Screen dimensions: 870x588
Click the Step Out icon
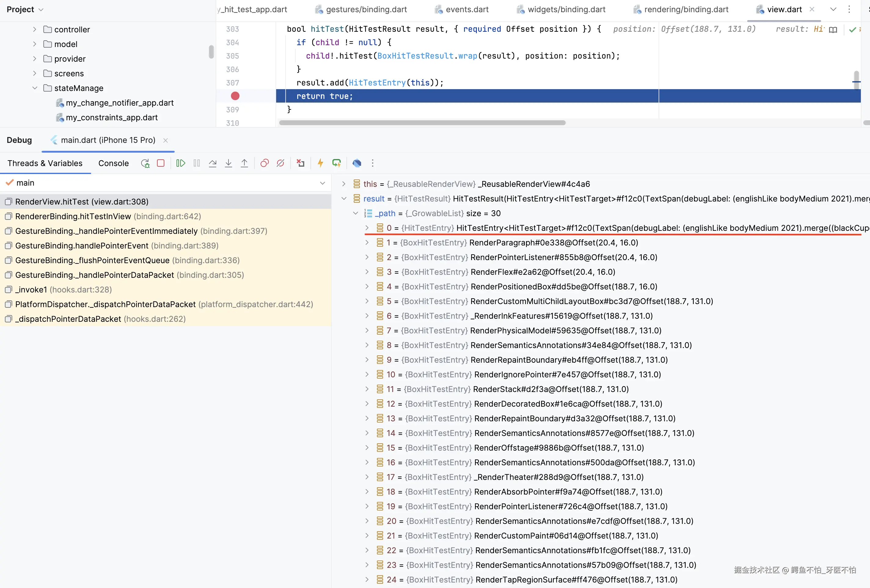click(x=244, y=163)
